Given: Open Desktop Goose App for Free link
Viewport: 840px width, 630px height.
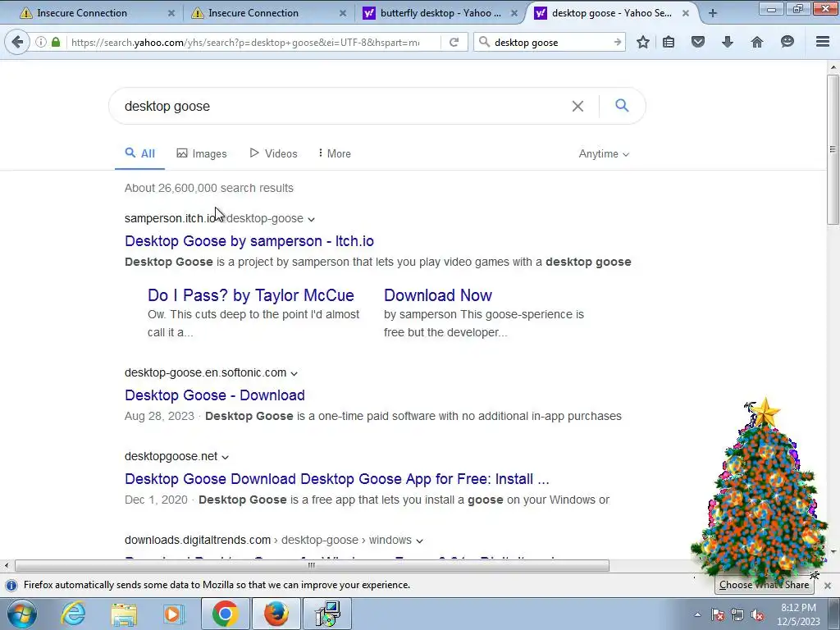Looking at the screenshot, I should pyautogui.click(x=337, y=479).
